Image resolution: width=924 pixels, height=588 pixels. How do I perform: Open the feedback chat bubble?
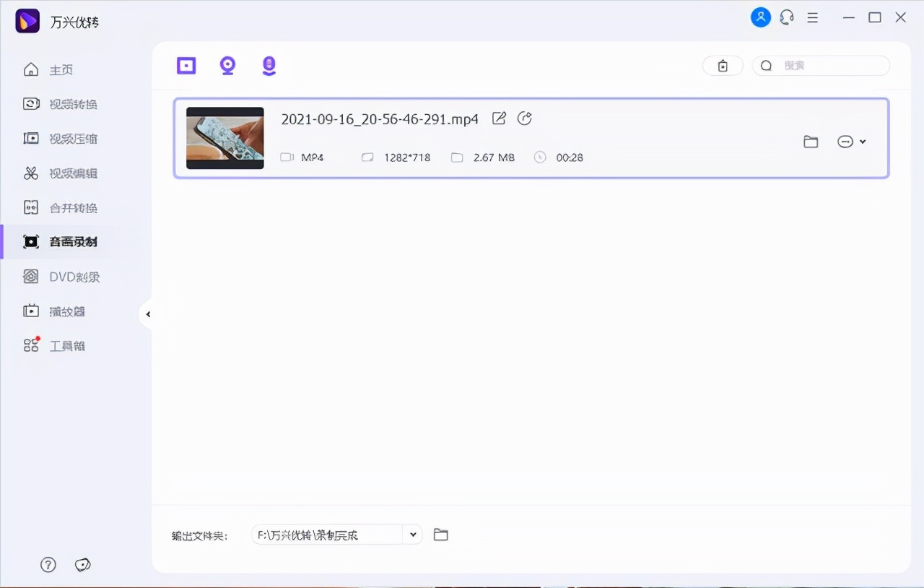click(x=82, y=565)
